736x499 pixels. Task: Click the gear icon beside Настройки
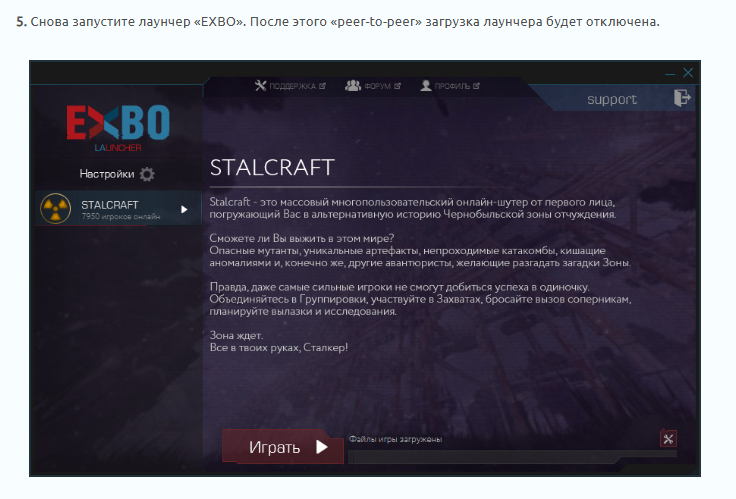pos(147,174)
